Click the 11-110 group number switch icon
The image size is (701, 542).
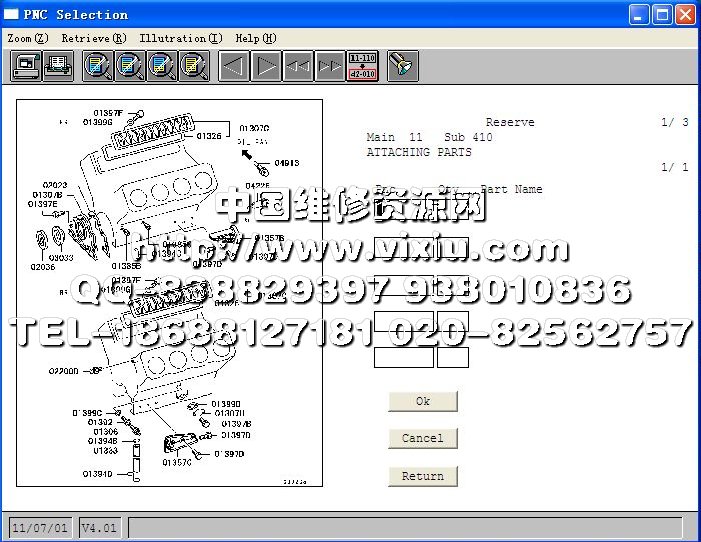[x=362, y=66]
